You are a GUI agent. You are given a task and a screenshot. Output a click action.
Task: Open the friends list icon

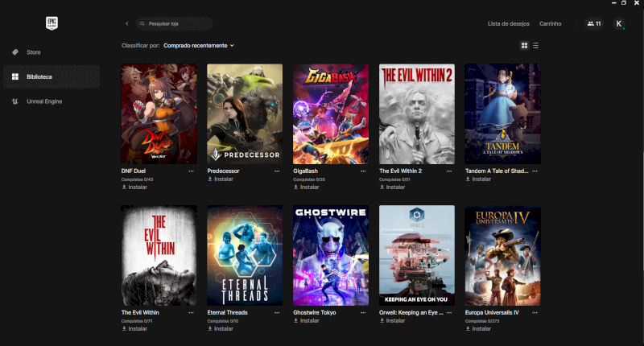[594, 24]
